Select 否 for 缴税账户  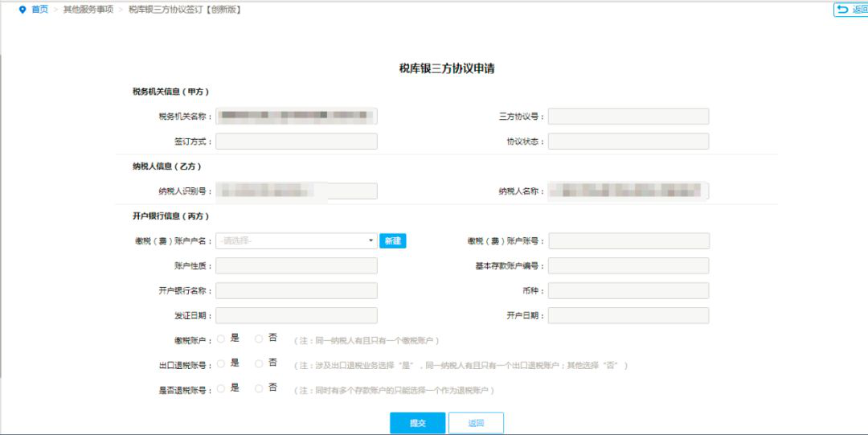[259, 339]
